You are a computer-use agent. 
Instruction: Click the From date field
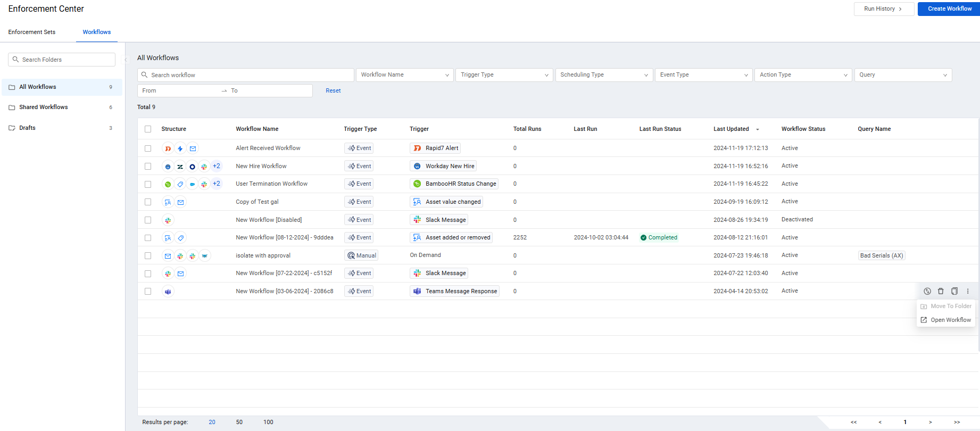pyautogui.click(x=179, y=90)
